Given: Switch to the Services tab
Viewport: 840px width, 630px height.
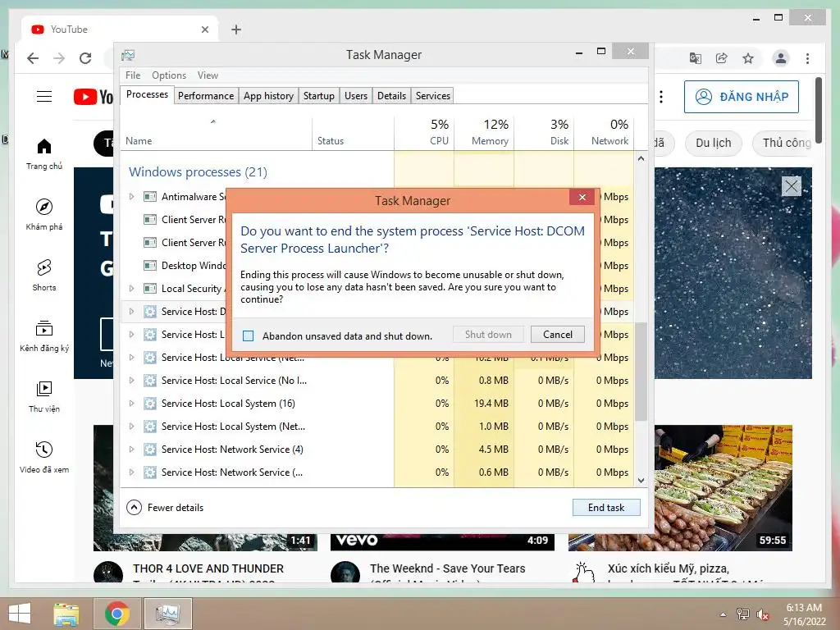Looking at the screenshot, I should pyautogui.click(x=433, y=96).
